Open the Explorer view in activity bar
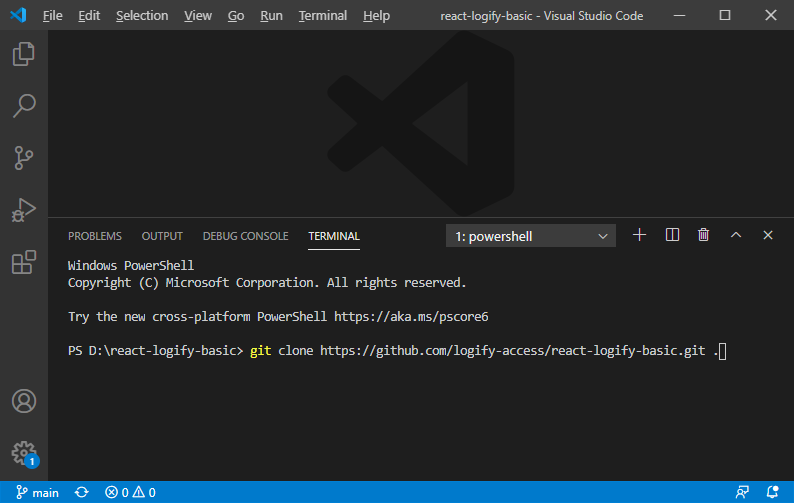The height and width of the screenshot is (503, 794). click(x=24, y=54)
